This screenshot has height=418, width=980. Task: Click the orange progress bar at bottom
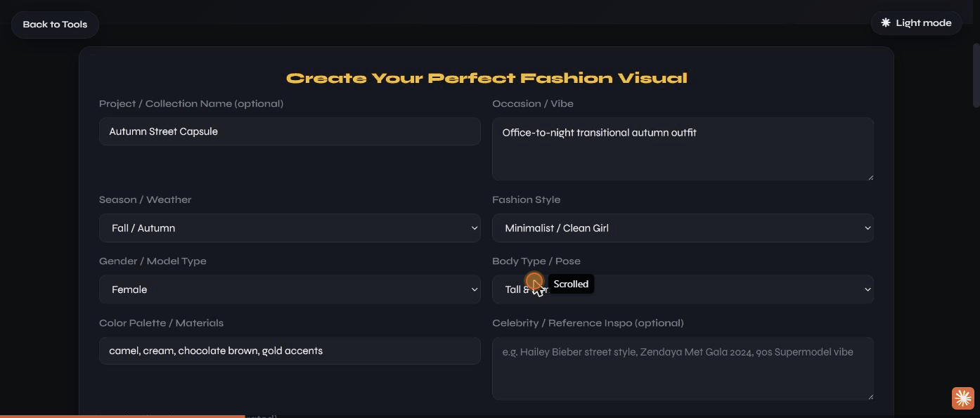122,416
